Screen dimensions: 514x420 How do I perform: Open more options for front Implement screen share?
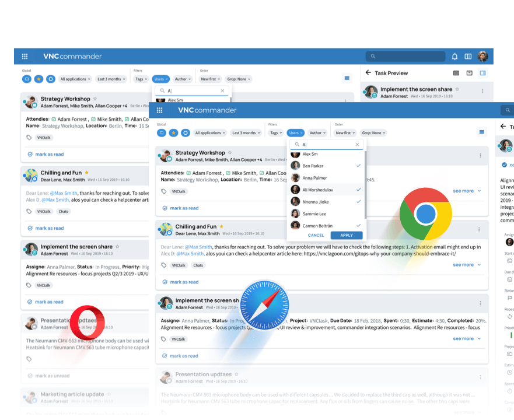pos(480,303)
